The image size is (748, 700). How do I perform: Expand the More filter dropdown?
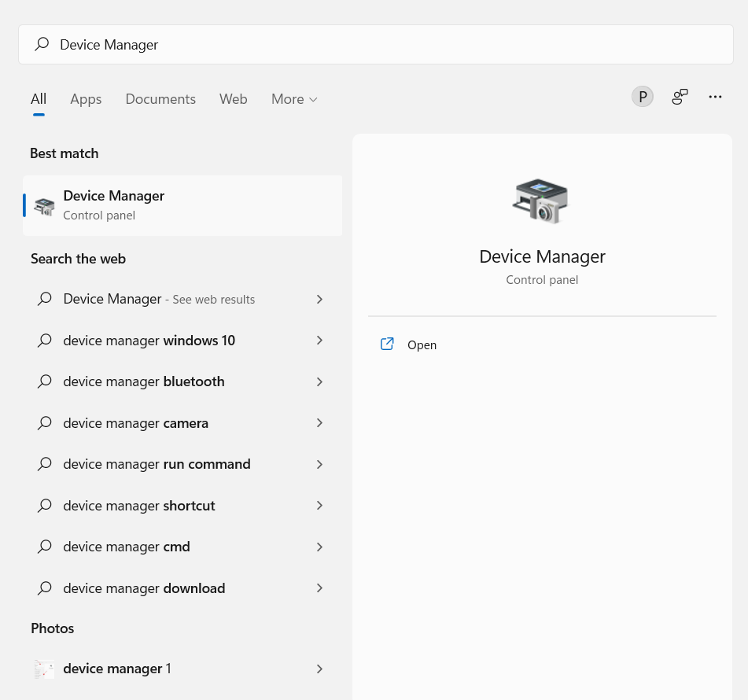coord(294,99)
